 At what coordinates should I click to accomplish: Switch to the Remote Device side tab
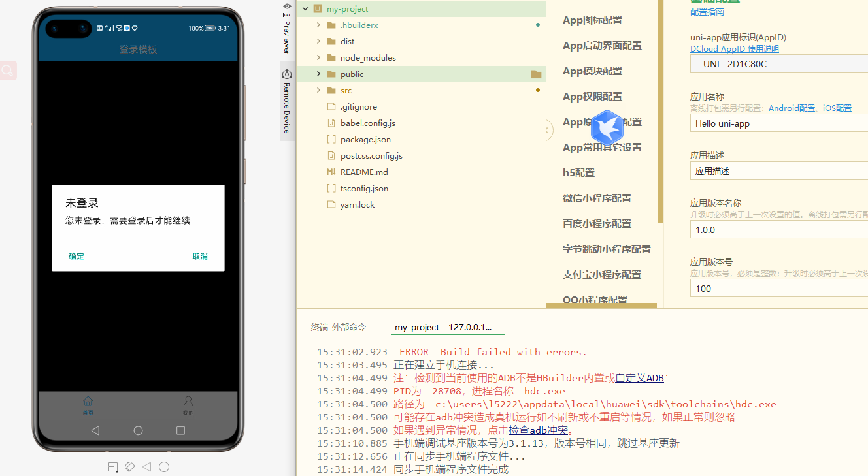pos(286,101)
